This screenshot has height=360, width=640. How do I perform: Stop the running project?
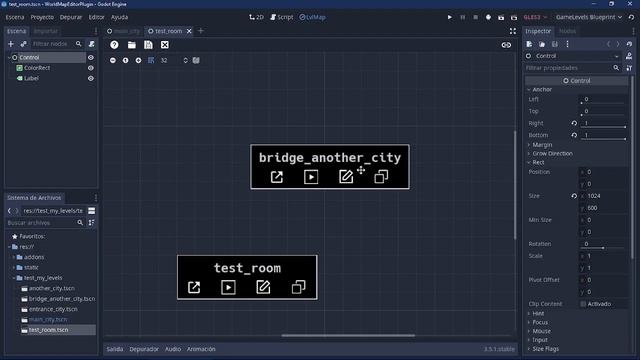point(476,17)
